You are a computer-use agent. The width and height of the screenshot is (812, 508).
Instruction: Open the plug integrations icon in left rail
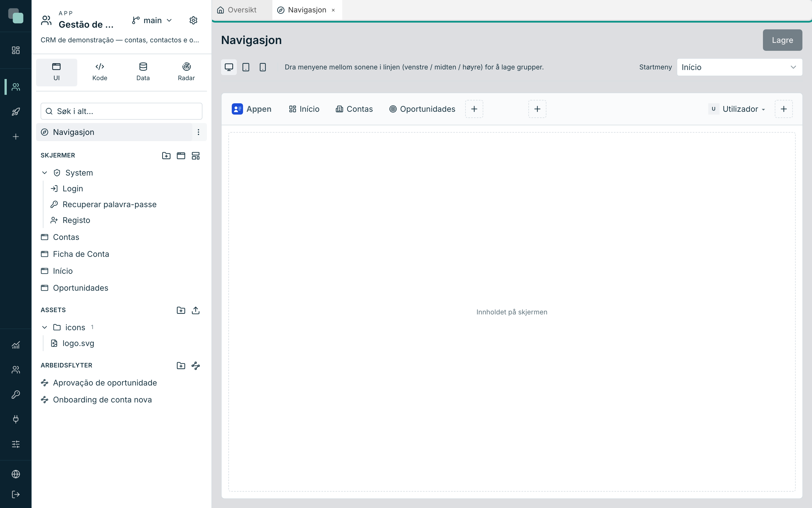click(16, 419)
